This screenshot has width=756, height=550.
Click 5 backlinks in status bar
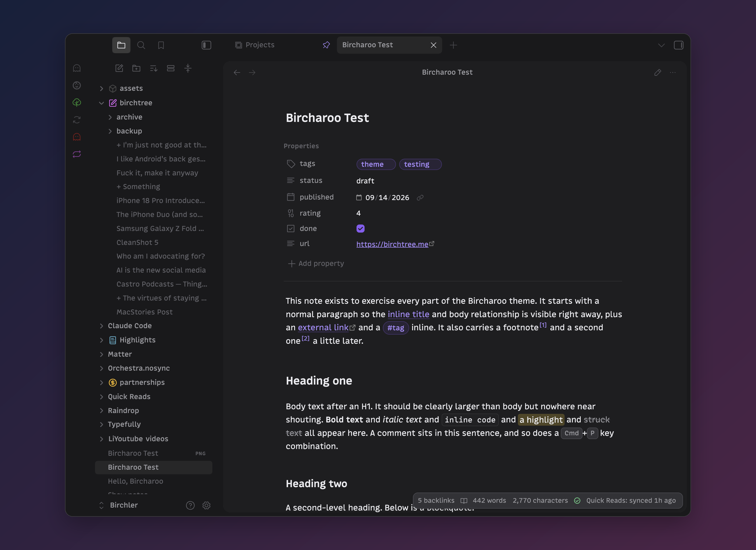436,501
